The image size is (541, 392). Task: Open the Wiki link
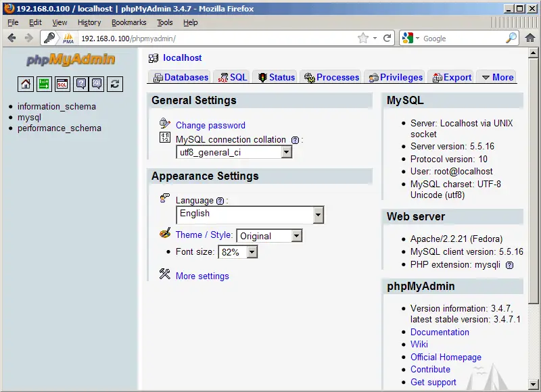[419, 344]
